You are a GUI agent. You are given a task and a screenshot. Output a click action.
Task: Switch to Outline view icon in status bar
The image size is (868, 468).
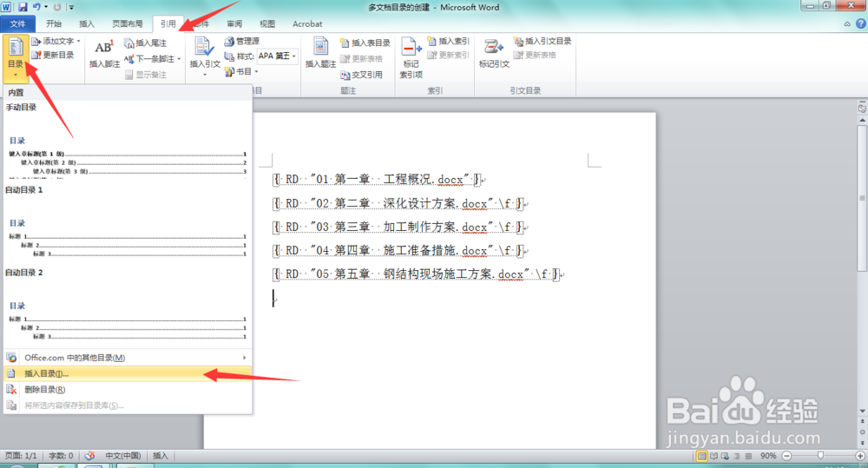(736, 456)
